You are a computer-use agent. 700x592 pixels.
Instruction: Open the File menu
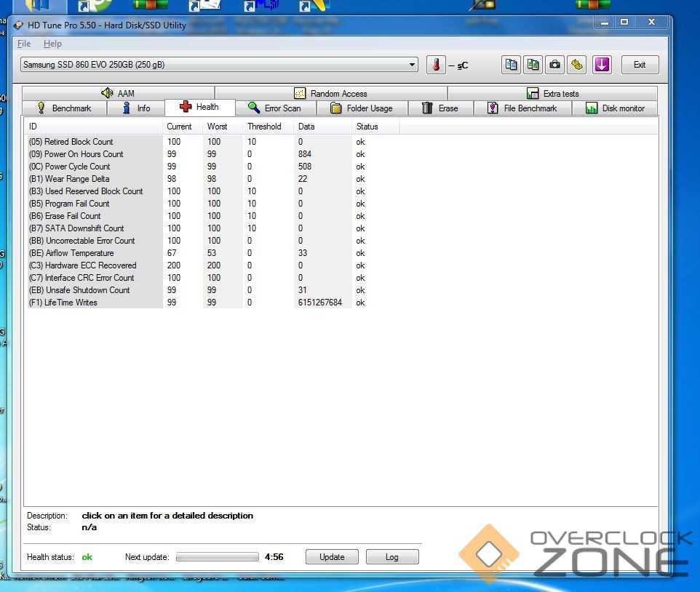24,44
